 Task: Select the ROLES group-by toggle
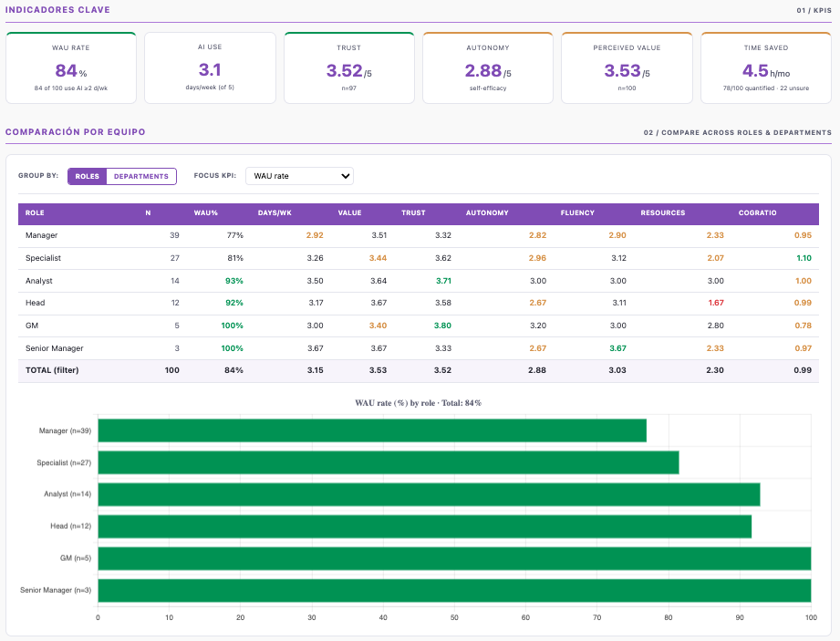coord(87,176)
